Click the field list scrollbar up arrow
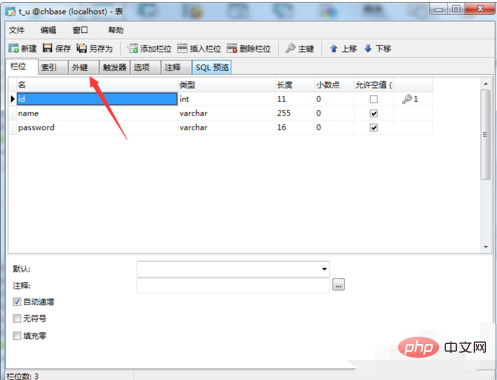The width and height of the screenshot is (497, 380). [x=486, y=84]
